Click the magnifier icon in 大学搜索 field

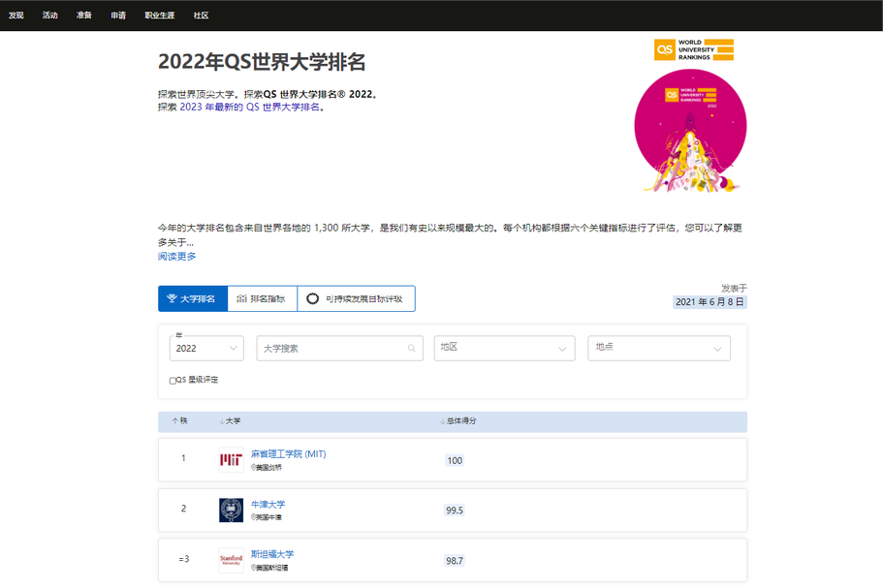412,349
